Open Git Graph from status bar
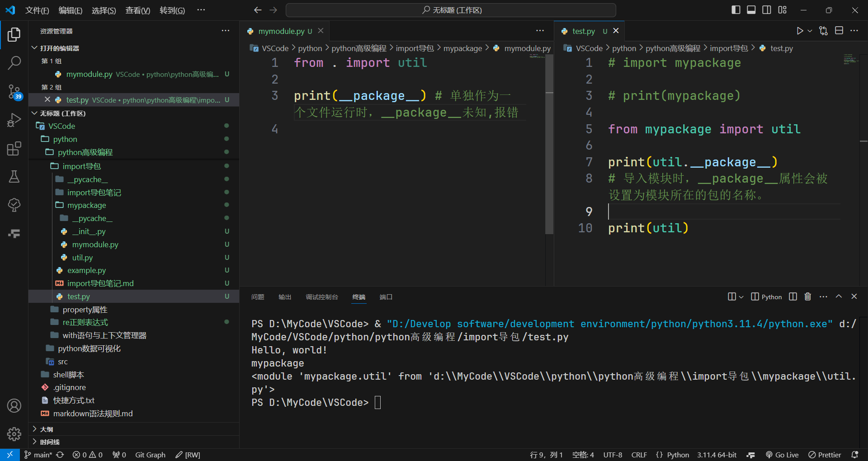 coord(150,455)
